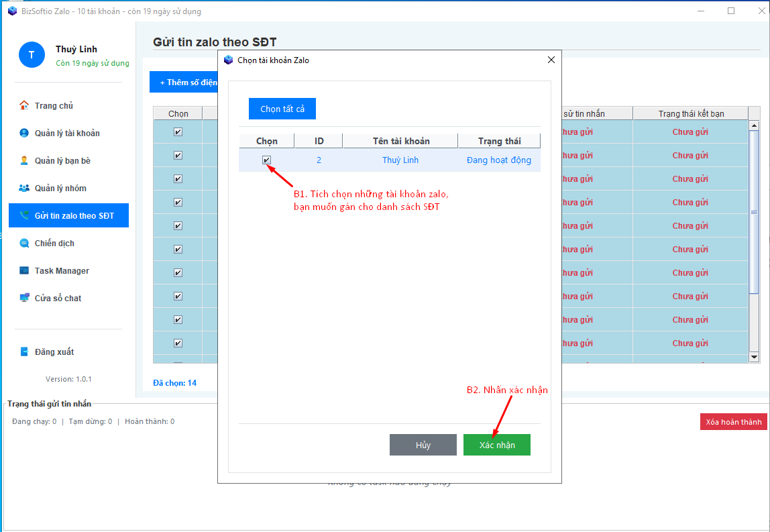The height and width of the screenshot is (532, 770).
Task: Toggle the first row checkbox in phone list
Action: point(178,131)
